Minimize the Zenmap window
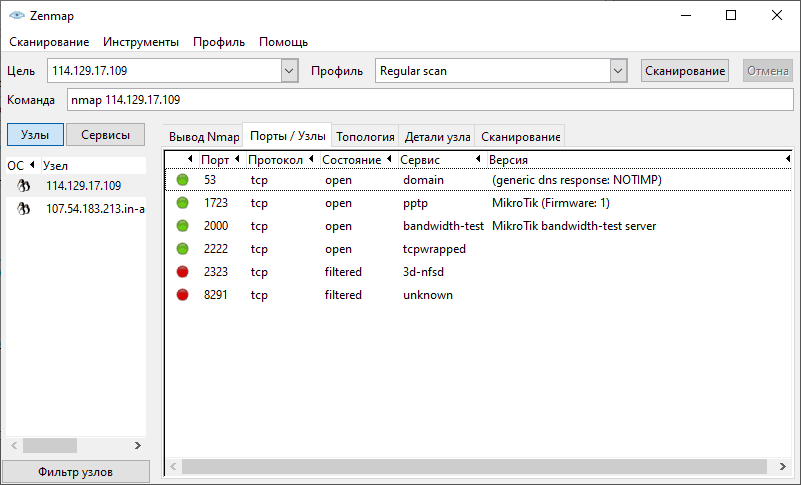Image resolution: width=801 pixels, height=485 pixels. [686, 15]
